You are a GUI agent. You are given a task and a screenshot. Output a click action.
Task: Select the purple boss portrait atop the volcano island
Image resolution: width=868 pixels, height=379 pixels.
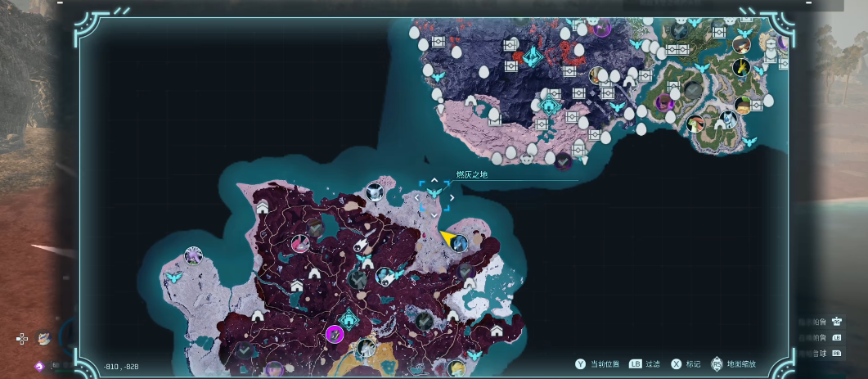click(601, 27)
